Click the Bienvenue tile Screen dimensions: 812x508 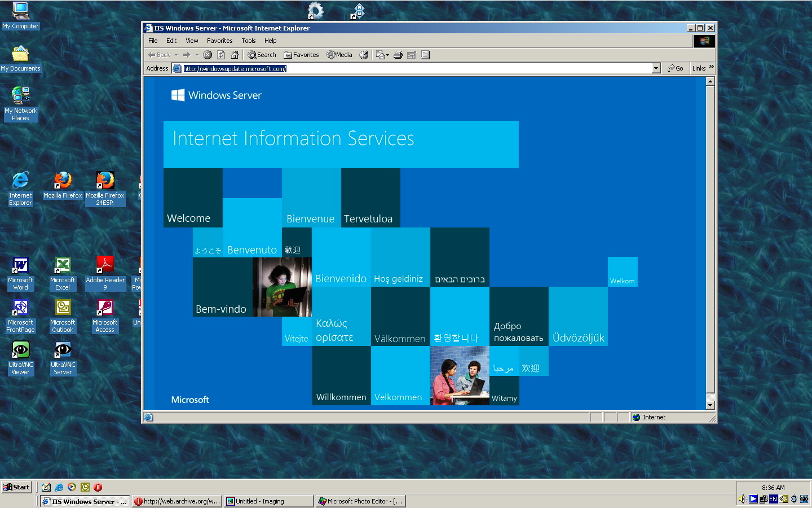click(311, 198)
